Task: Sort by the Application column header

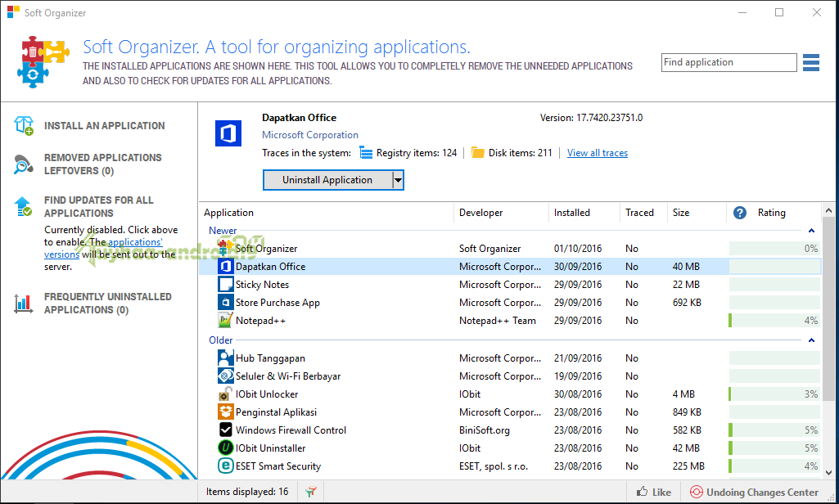Action: [x=228, y=213]
